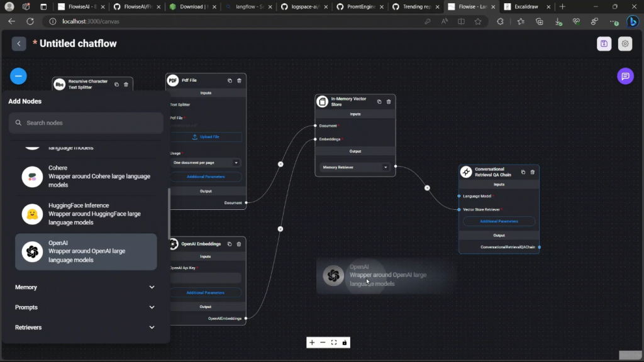
Task: Open the Usage dropdown in Pdf File node
Action: [206, 163]
